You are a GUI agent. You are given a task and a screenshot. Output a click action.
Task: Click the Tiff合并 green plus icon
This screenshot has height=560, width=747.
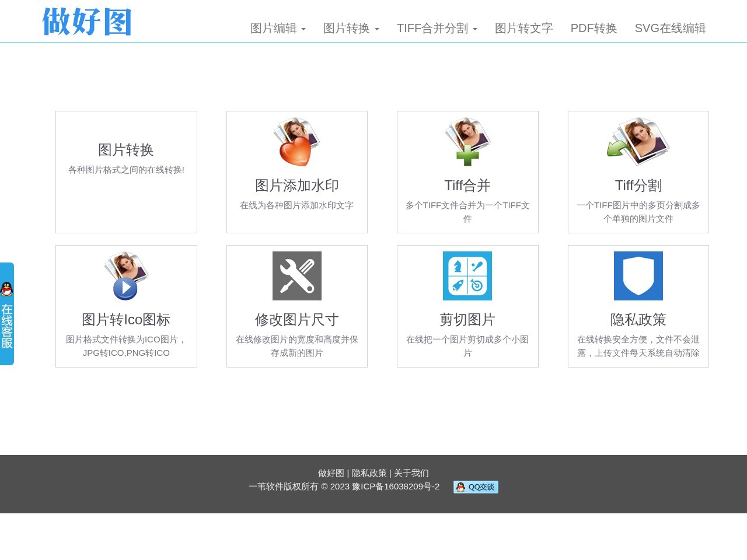pyautogui.click(x=467, y=142)
